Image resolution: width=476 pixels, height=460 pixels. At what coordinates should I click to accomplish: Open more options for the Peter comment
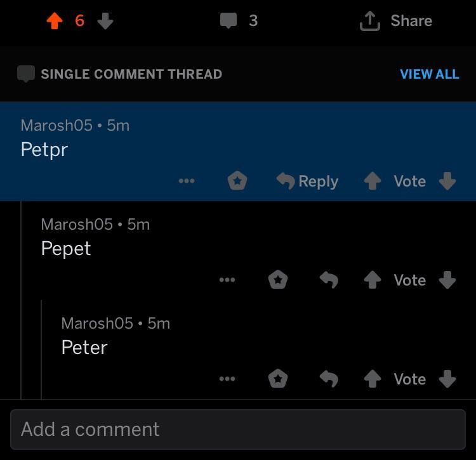[227, 379]
